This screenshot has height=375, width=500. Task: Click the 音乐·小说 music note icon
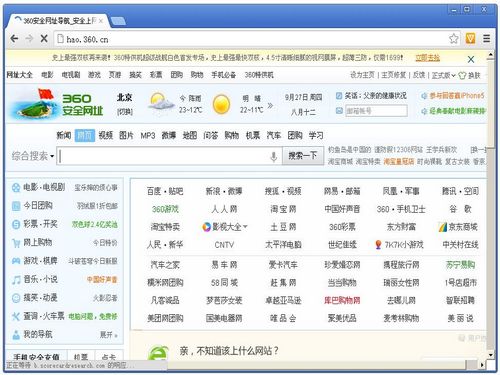tap(16, 280)
